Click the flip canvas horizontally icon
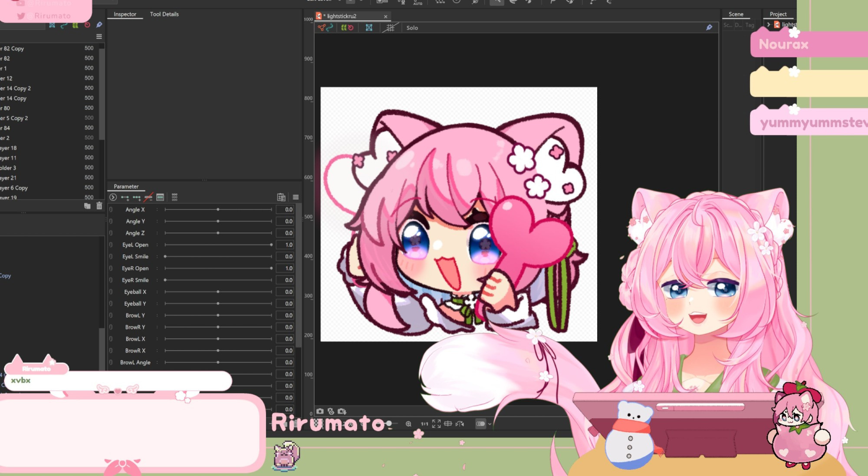The width and height of the screenshot is (868, 476). 460,424
